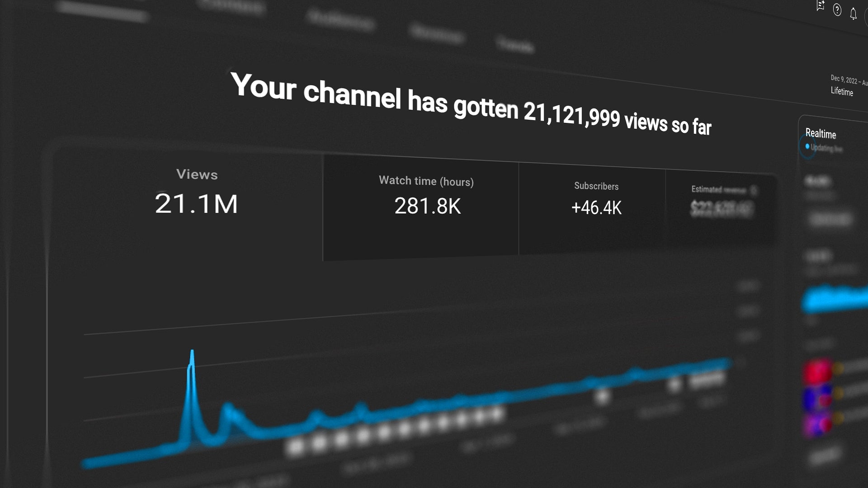This screenshot has width=868, height=488.
Task: Click the realtime blue bar chart
Action: [835, 298]
